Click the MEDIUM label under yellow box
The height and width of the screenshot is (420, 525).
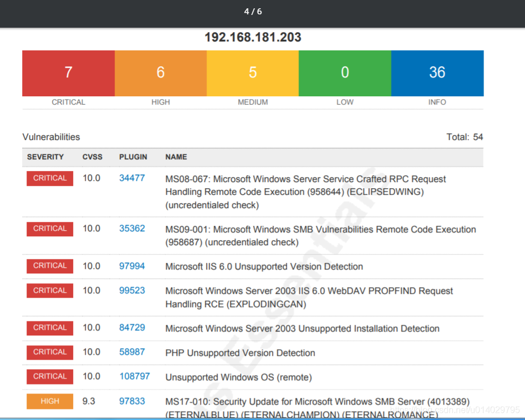pos(253,102)
